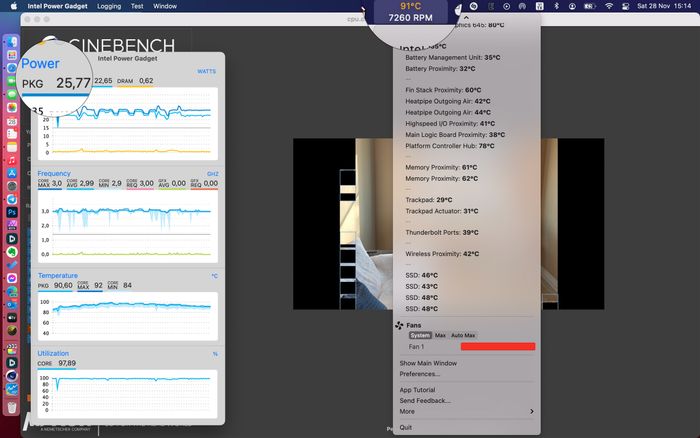The height and width of the screenshot is (438, 700).
Task: Open App Store from the Dock
Action: (12, 173)
